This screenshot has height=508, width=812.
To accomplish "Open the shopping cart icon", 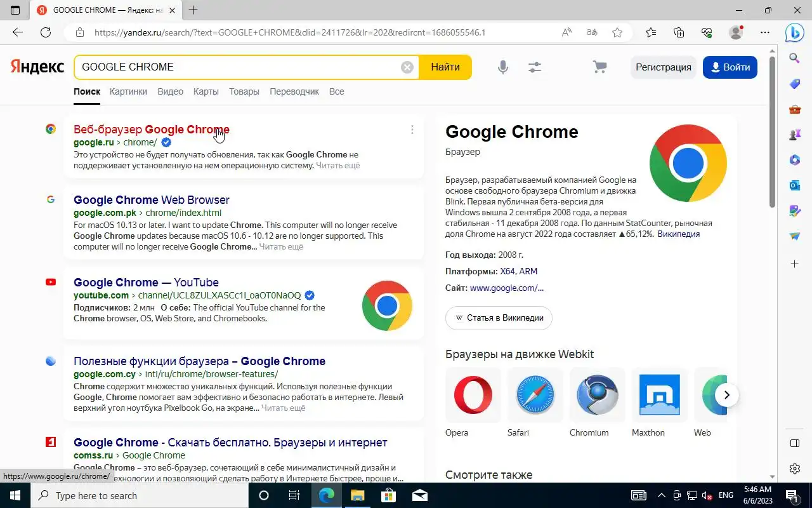I will 599,67.
